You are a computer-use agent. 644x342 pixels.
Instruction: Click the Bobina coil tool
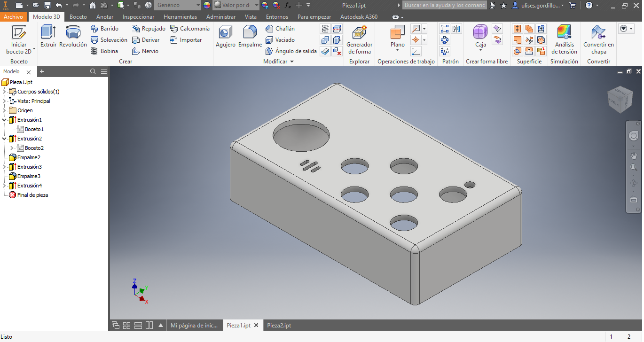pos(104,51)
